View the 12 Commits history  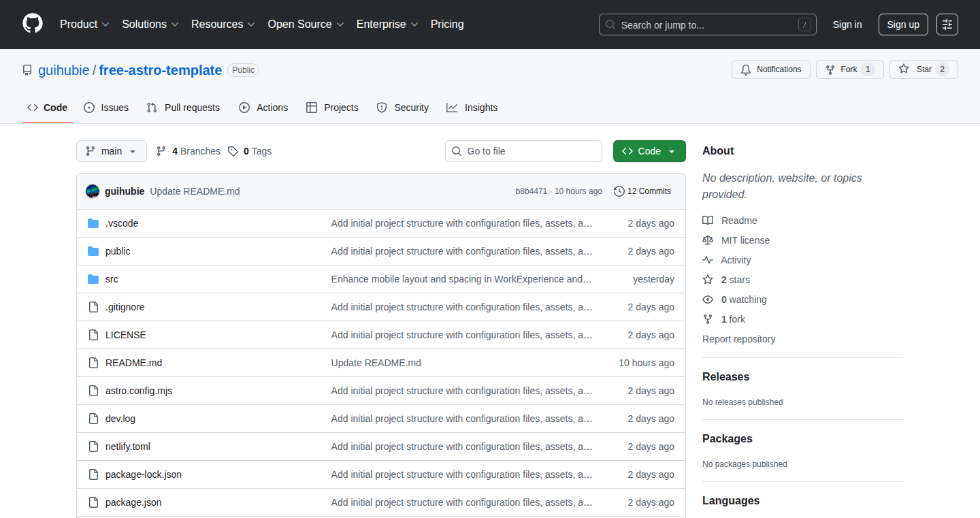coord(642,191)
